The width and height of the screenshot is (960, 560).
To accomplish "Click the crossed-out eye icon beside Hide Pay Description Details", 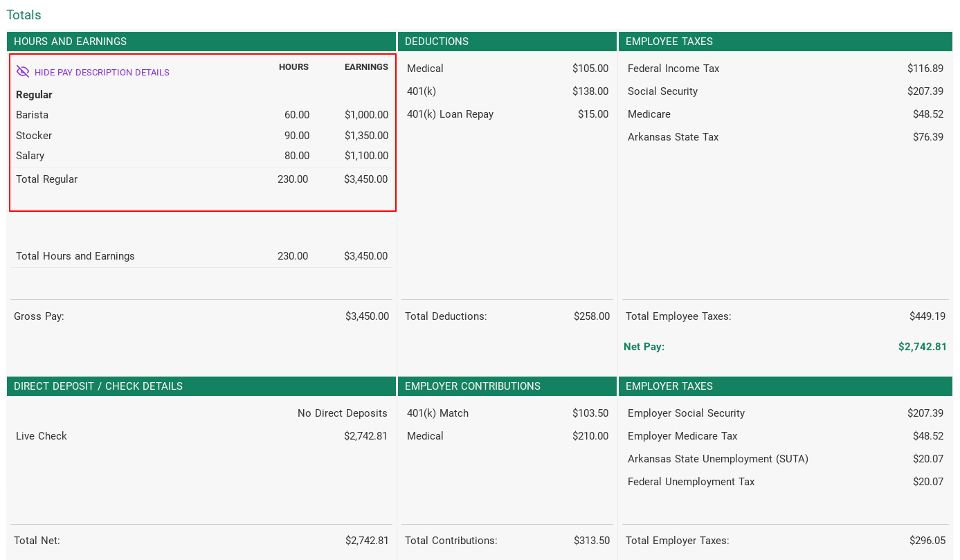I will pos(23,71).
